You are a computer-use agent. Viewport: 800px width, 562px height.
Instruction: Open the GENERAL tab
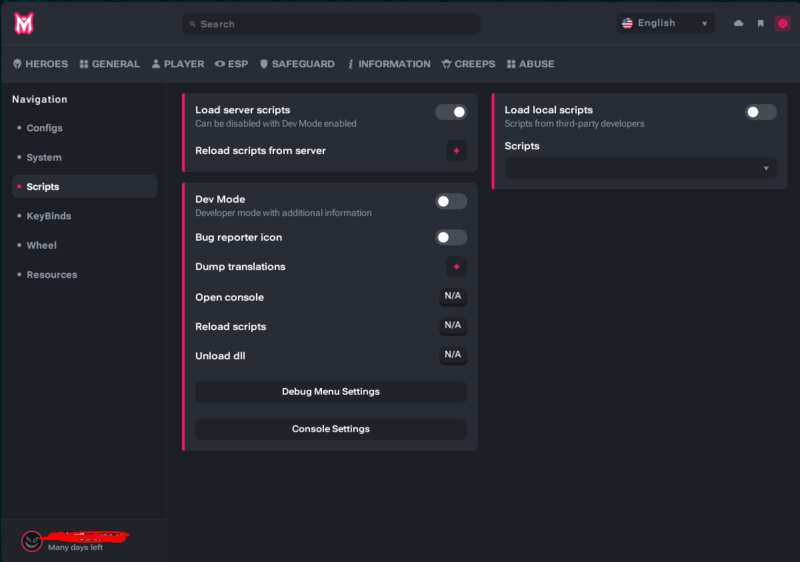coord(110,64)
